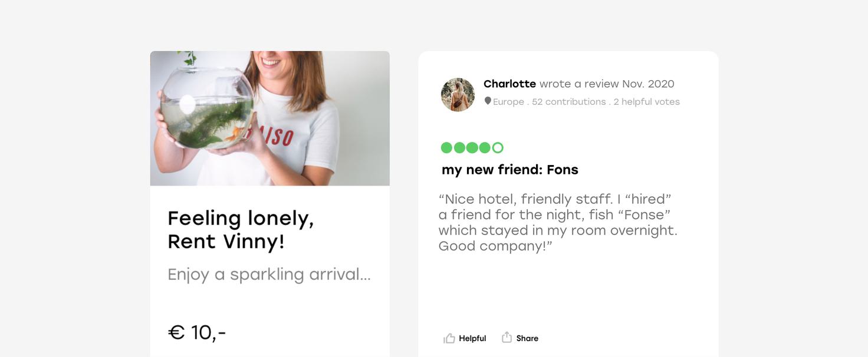Expand the "Enjoy a sparkling arrival..." description
868x357 pixels.
click(x=269, y=275)
